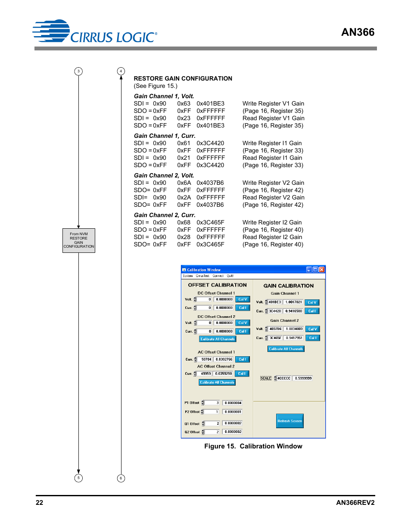Click the RESTORE GAIN CONFIGURATION heading

(x=183, y=78)
